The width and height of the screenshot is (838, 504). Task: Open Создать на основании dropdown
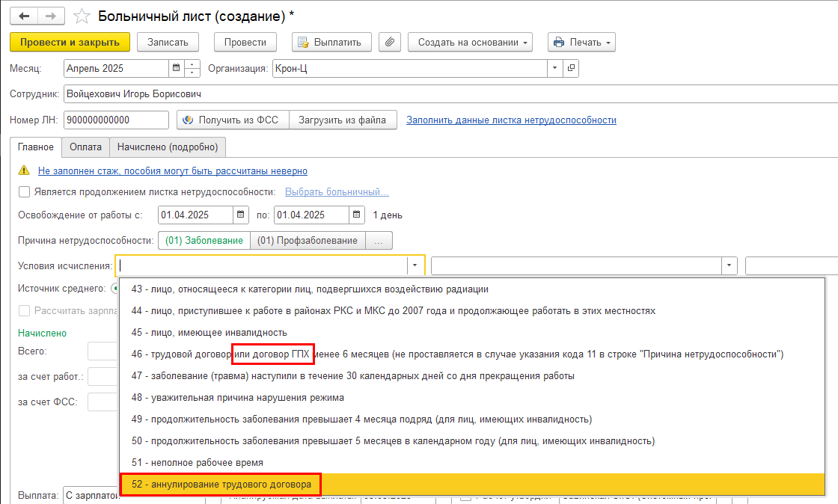click(471, 42)
